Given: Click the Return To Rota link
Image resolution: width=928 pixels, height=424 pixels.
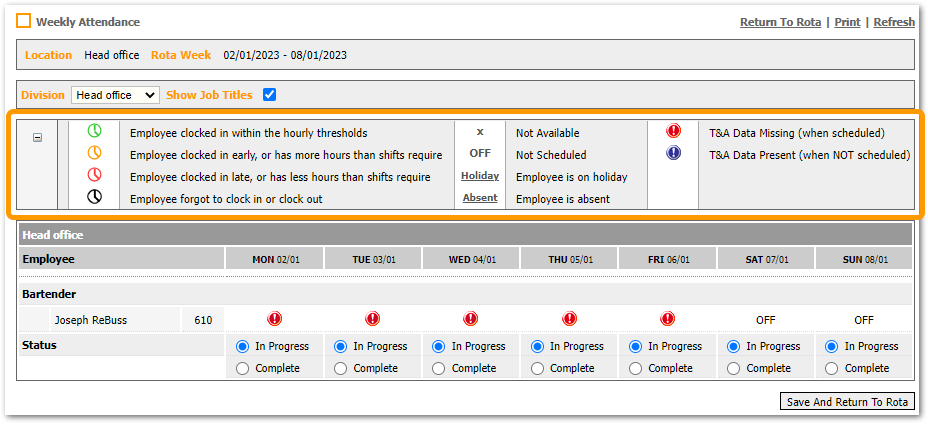Looking at the screenshot, I should (780, 22).
